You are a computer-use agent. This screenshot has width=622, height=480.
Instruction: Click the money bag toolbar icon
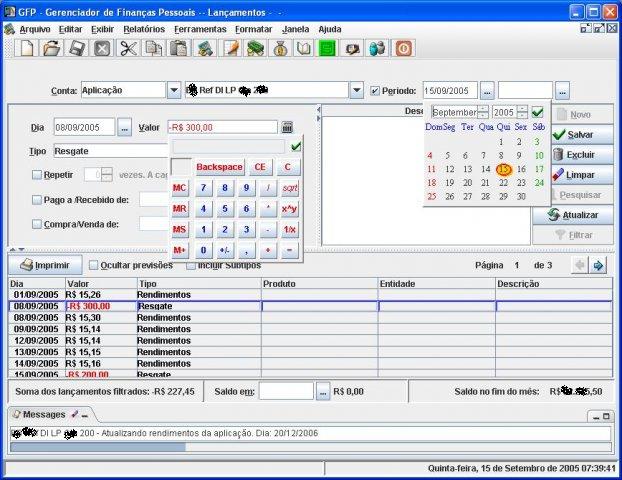[279, 48]
